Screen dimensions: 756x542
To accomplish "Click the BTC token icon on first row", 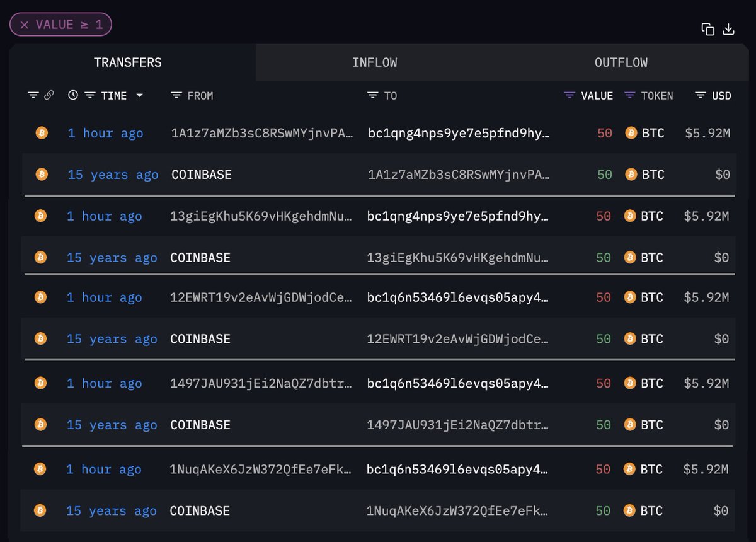I will pyautogui.click(x=630, y=133).
